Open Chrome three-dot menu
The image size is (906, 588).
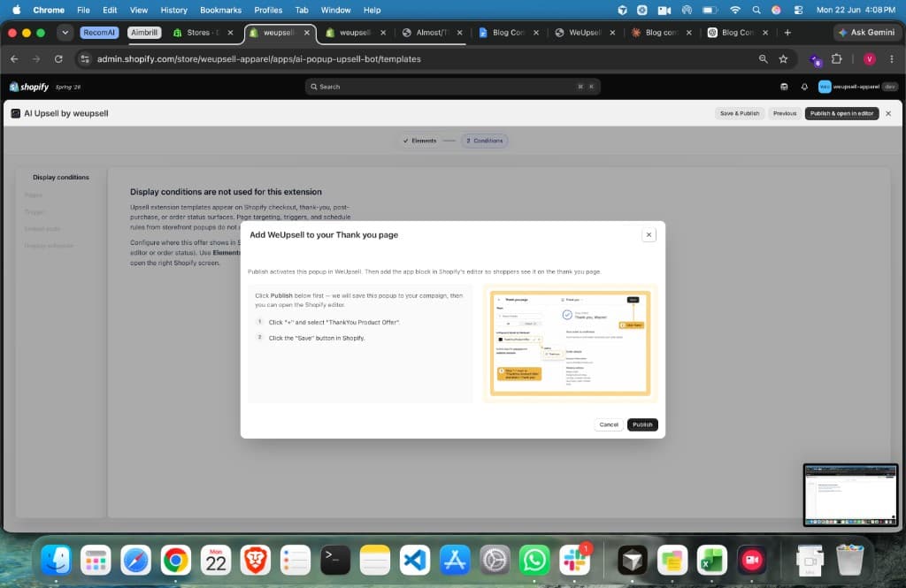point(892,59)
